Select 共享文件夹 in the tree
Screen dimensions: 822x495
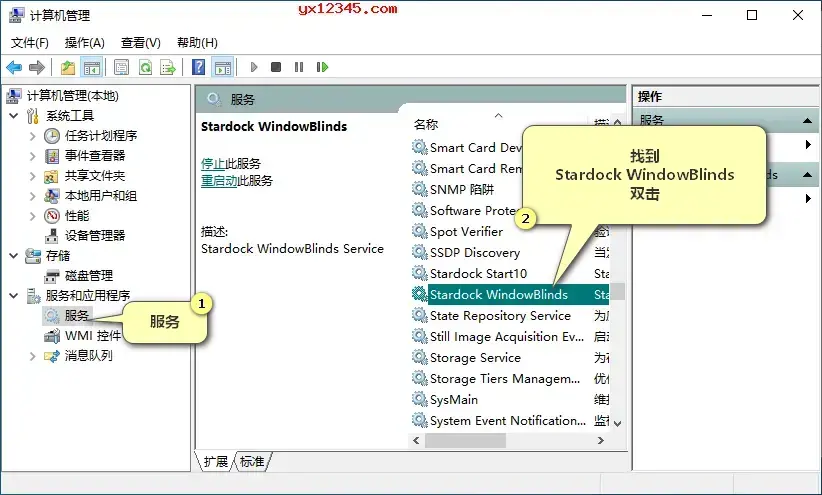coord(95,176)
